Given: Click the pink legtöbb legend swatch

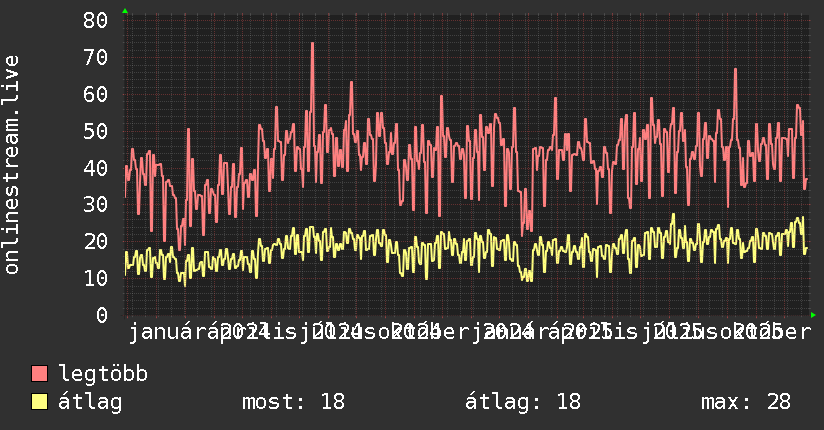Looking at the screenshot, I should point(39,373).
